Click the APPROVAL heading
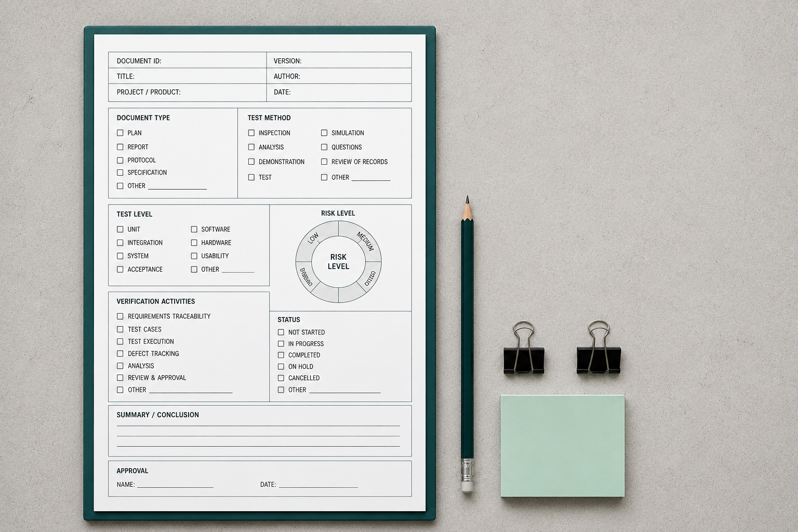This screenshot has width=798, height=532. coord(132,471)
